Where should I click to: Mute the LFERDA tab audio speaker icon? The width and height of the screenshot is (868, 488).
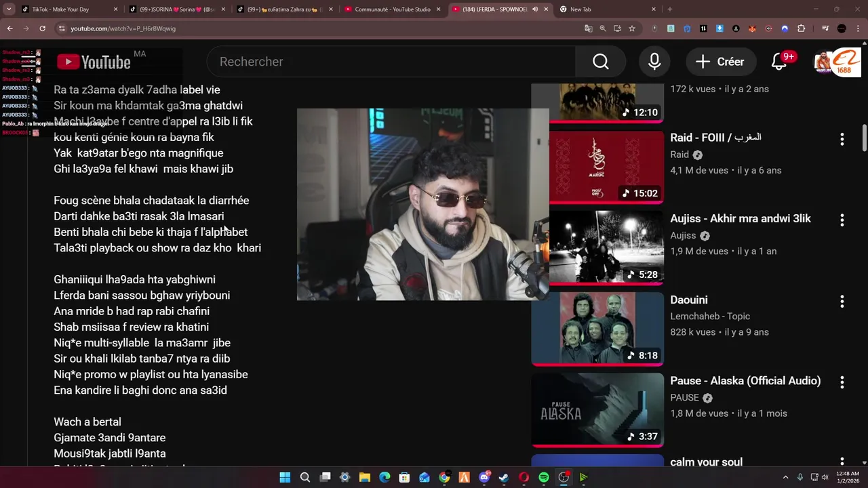535,9
